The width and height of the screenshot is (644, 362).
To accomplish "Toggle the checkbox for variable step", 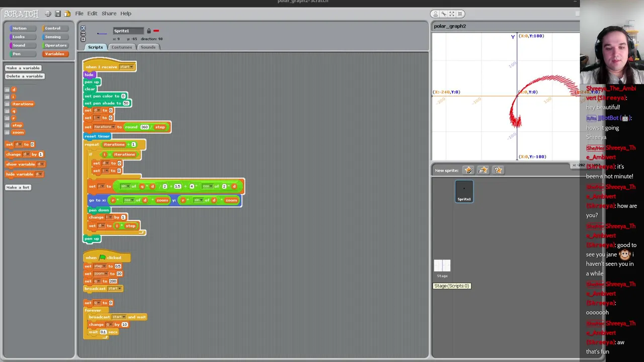I will coord(7,125).
